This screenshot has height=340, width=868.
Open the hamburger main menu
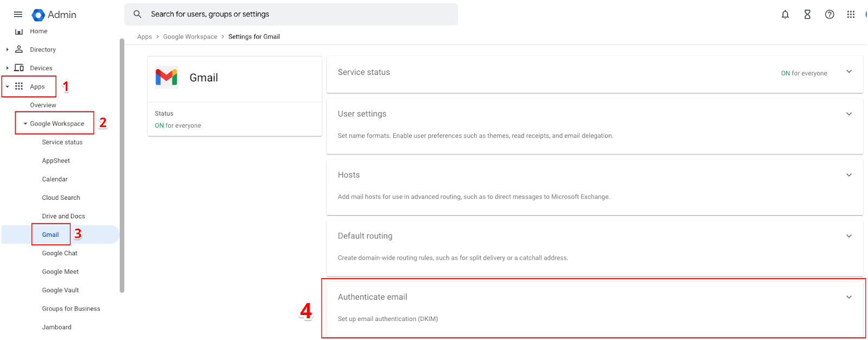(x=18, y=15)
